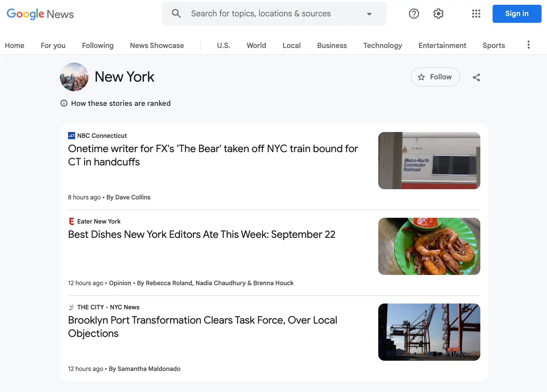
Task: Click byline with Rebecca Roland
Action: click(x=215, y=283)
